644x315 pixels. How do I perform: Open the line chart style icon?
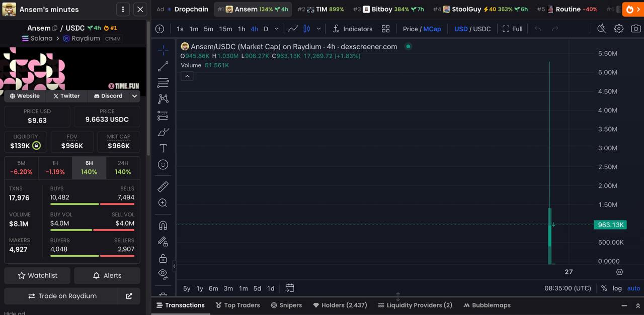pos(293,29)
